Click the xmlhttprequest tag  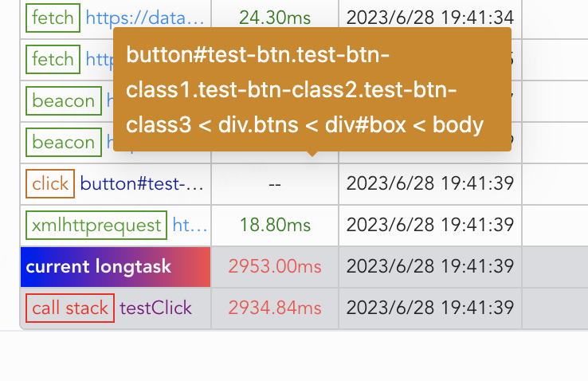96,226
